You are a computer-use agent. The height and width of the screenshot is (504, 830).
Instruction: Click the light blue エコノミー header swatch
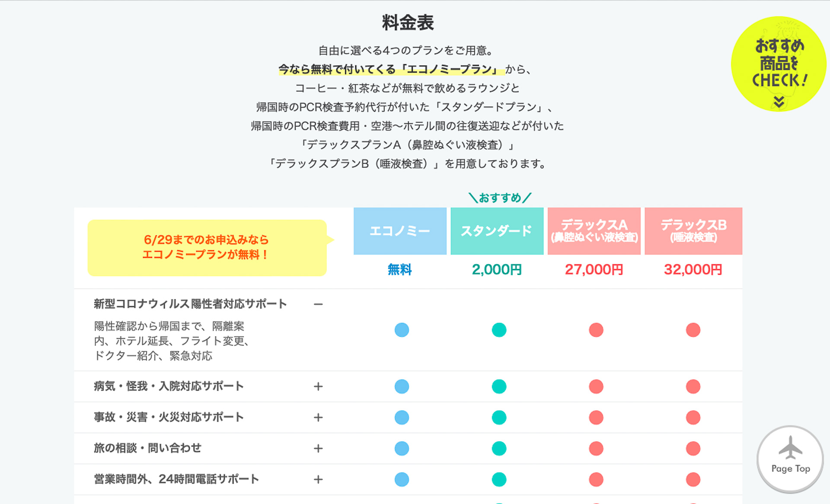click(x=400, y=231)
